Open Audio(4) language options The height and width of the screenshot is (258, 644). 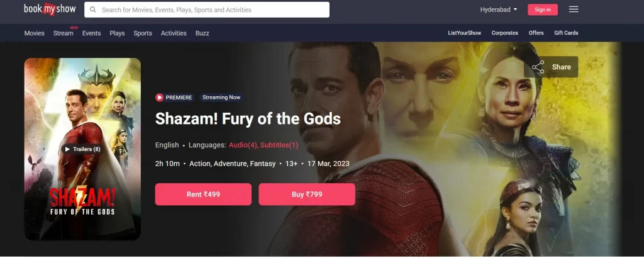point(243,145)
